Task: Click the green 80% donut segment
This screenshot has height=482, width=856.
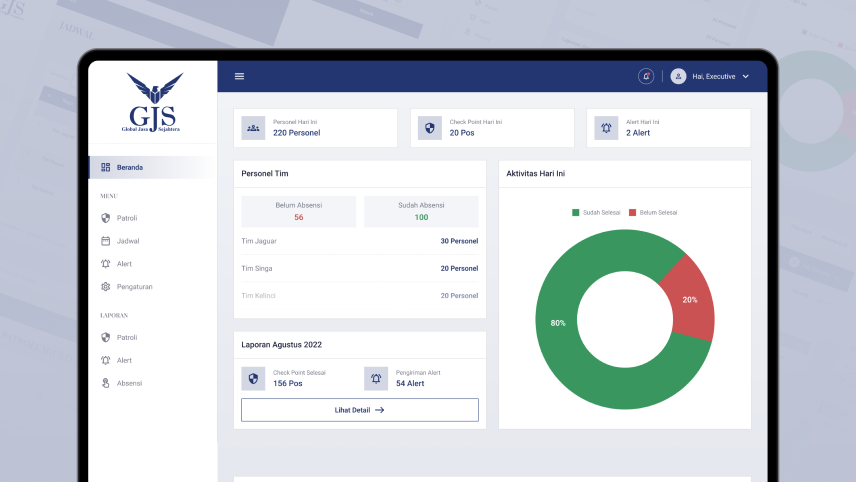Action: click(558, 323)
